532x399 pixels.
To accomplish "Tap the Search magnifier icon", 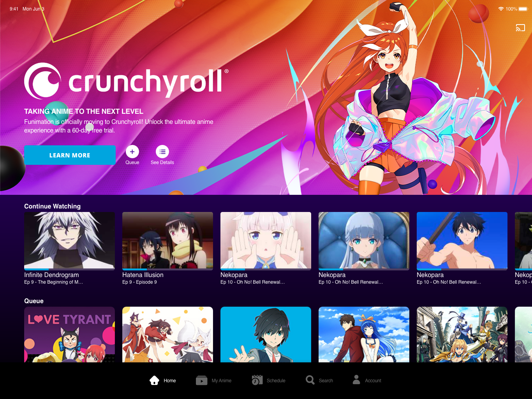I will [x=310, y=380].
